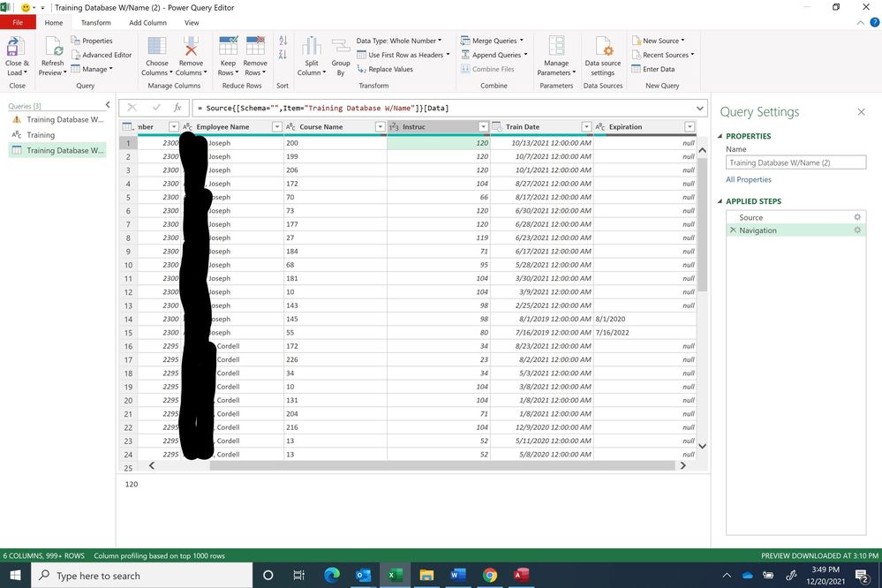This screenshot has width=882, height=588.
Task: Click the All Properties link
Action: pos(748,179)
